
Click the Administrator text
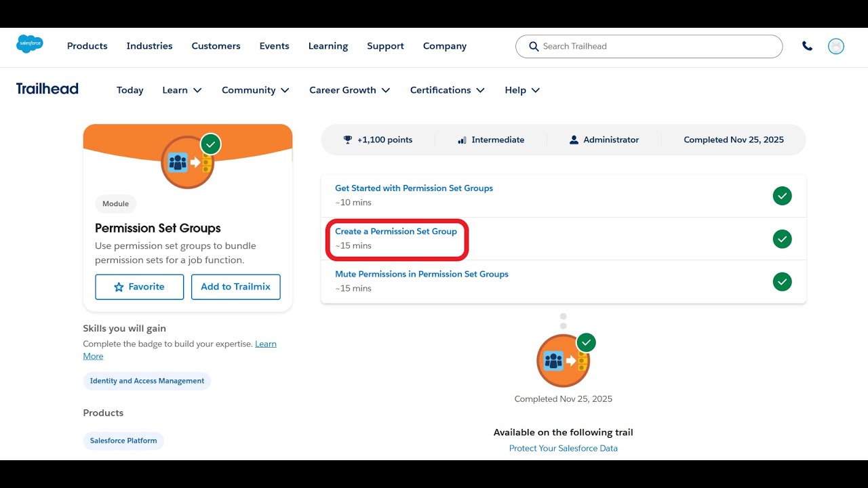coord(611,140)
